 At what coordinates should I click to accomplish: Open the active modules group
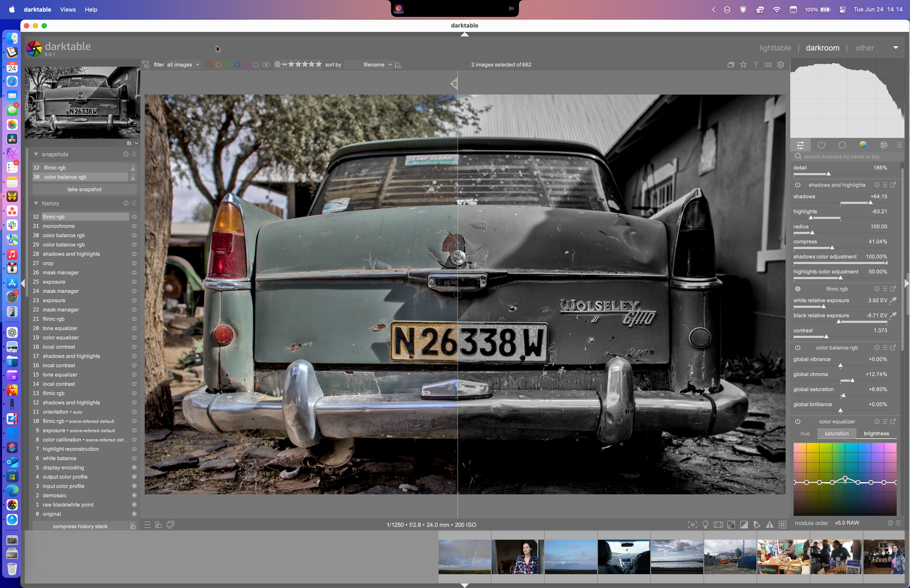click(x=821, y=145)
